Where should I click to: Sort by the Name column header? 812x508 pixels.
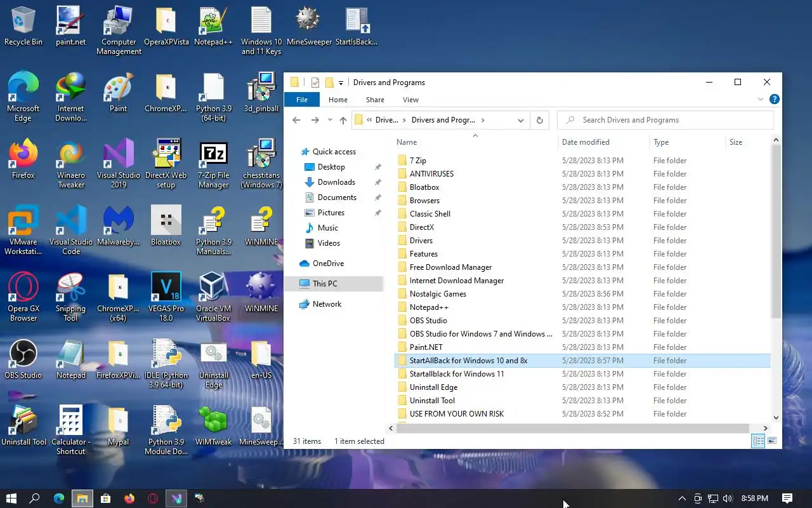click(475, 142)
